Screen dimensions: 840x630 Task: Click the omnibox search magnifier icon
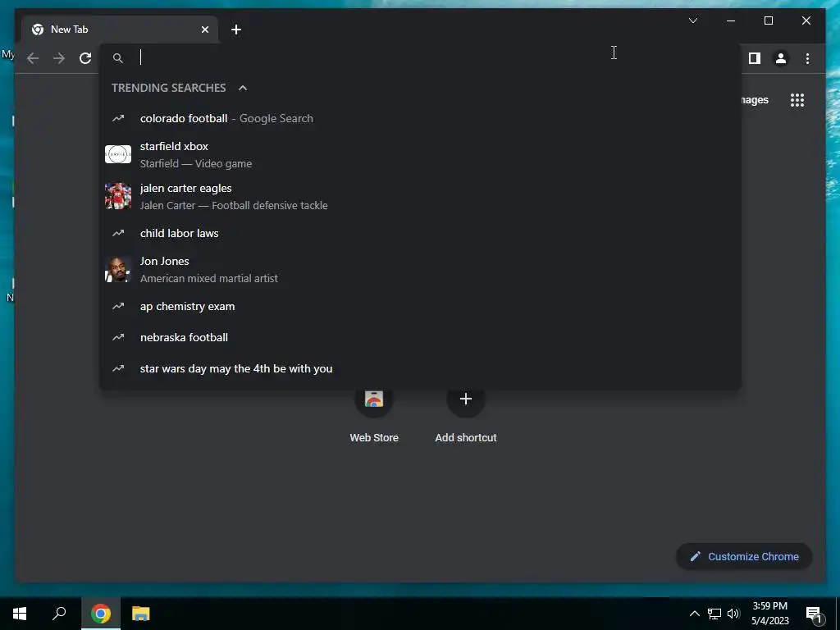(118, 58)
